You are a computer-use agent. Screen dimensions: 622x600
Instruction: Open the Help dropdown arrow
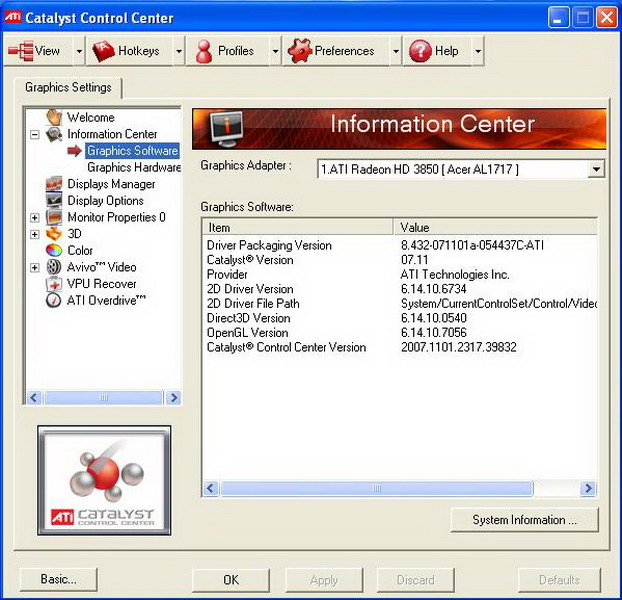[478, 51]
